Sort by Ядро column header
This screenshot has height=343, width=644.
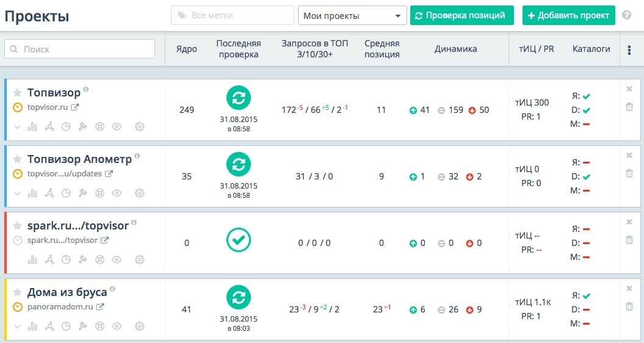pyautogui.click(x=187, y=49)
